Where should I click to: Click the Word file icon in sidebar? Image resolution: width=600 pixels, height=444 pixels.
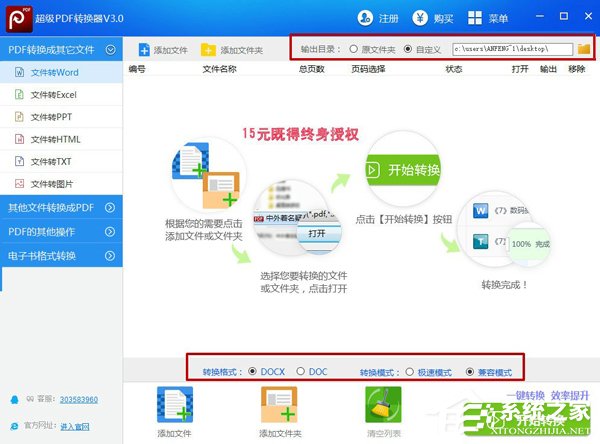[x=20, y=72]
